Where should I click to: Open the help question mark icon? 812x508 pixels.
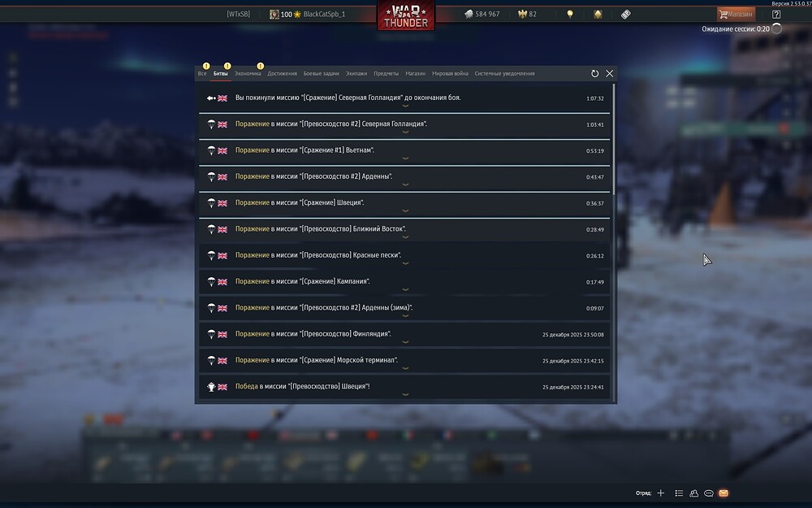[x=775, y=15]
